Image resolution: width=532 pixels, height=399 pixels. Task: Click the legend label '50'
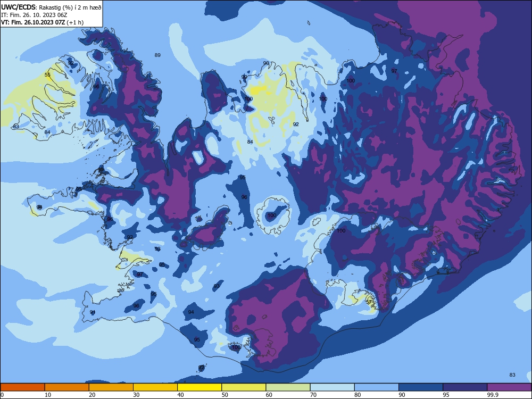pos(225,395)
